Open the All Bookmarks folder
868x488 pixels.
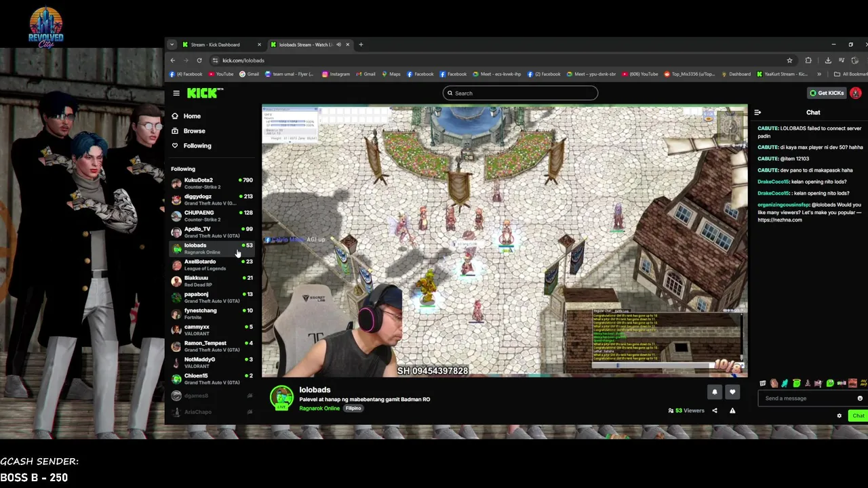pyautogui.click(x=851, y=74)
